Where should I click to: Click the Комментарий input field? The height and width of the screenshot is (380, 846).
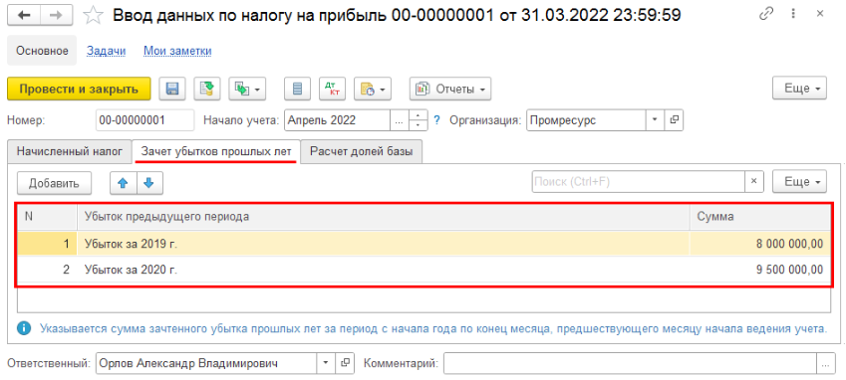point(630,363)
